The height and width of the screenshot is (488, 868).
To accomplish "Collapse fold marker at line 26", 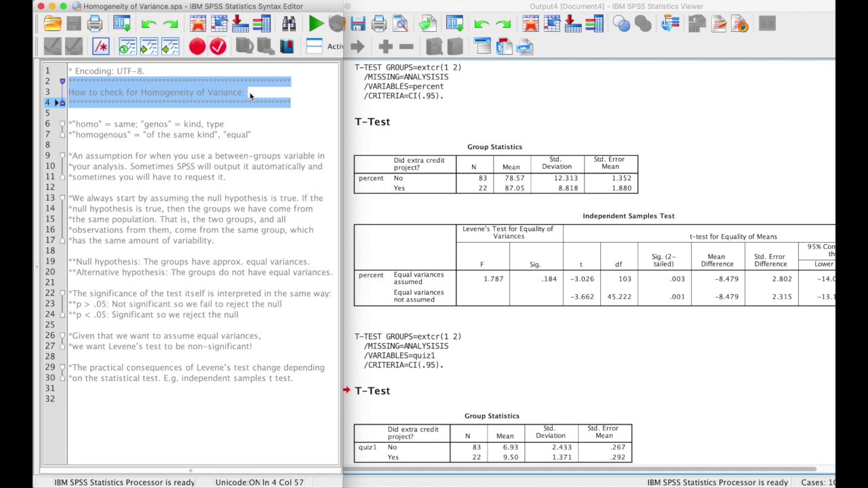I will pos(62,335).
